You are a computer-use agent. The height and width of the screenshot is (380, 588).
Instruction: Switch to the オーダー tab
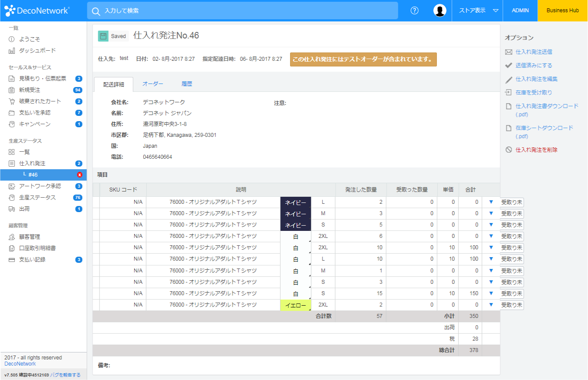[153, 84]
